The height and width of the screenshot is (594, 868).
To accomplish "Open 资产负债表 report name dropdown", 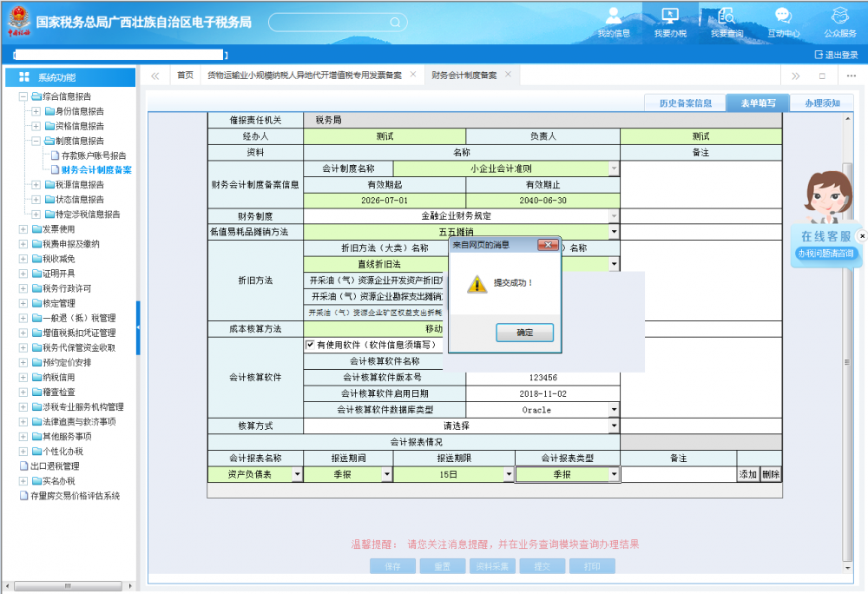I will click(297, 475).
